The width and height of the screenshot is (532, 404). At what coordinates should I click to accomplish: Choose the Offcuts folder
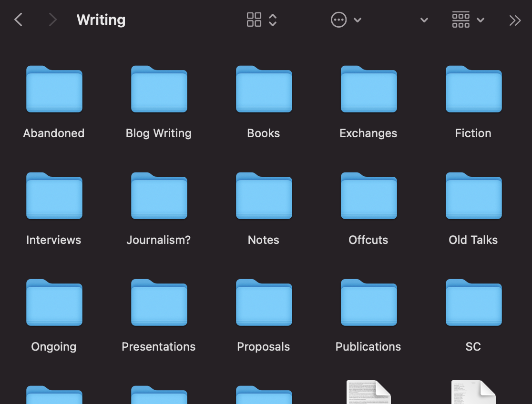point(368,196)
